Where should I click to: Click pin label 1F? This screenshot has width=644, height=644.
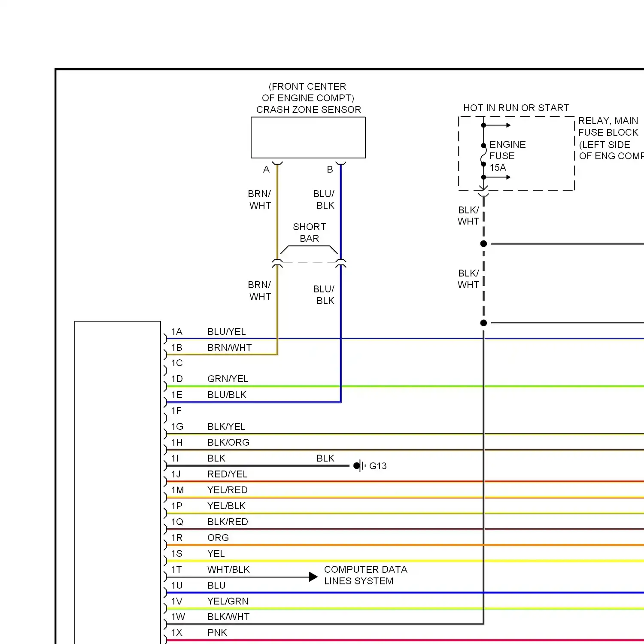pyautogui.click(x=176, y=410)
